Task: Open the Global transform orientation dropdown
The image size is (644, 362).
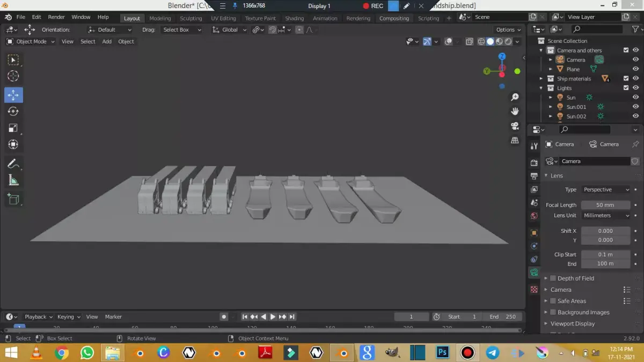Action: (230, 29)
